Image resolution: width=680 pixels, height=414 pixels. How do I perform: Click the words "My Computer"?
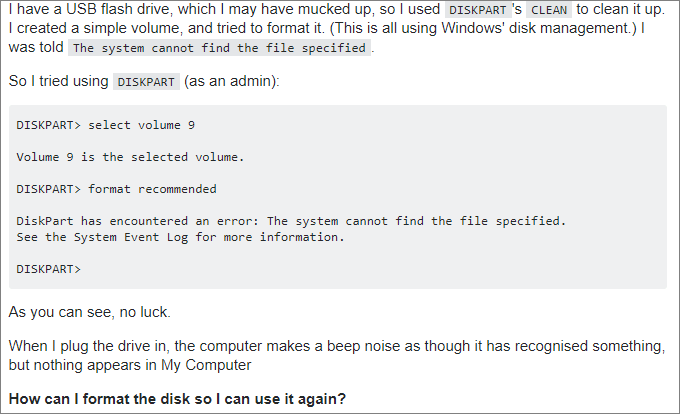point(209,363)
